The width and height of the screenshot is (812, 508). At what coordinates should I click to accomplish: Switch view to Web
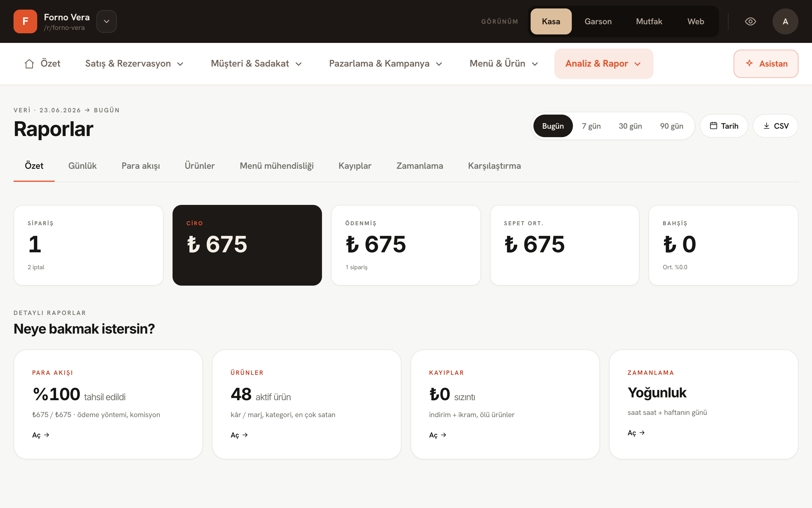coord(696,21)
